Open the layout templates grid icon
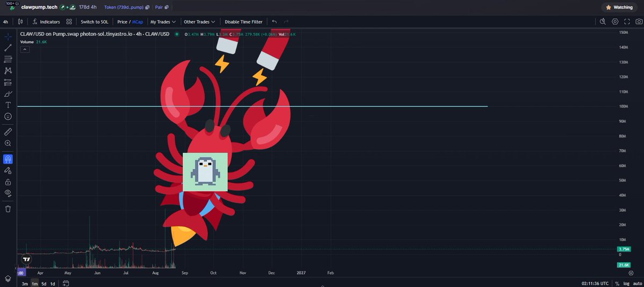The image size is (644, 287). pyautogui.click(x=69, y=22)
